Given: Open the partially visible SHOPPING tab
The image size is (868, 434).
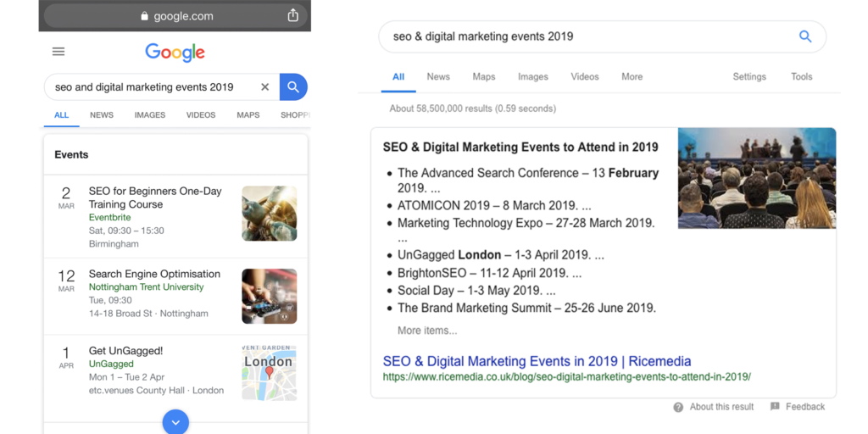Looking at the screenshot, I should coord(295,115).
